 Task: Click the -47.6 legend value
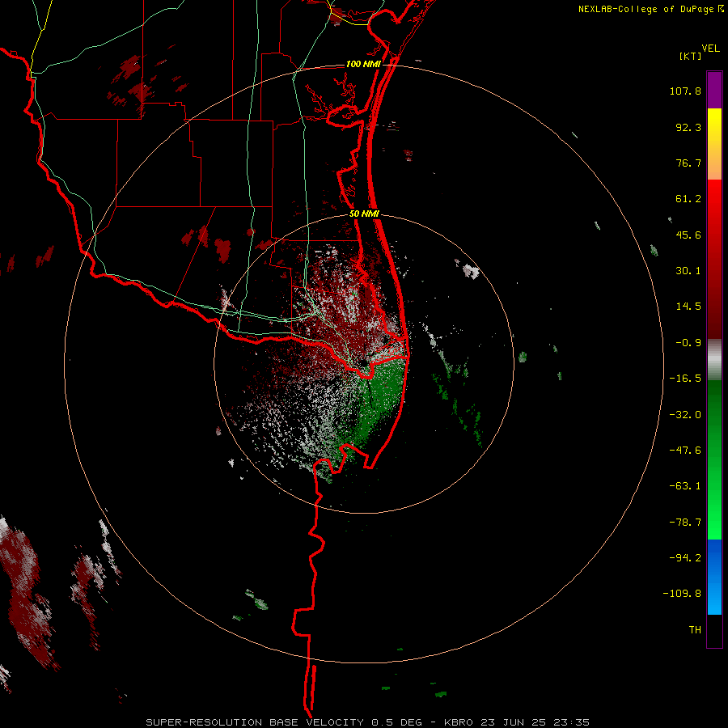[x=685, y=451]
